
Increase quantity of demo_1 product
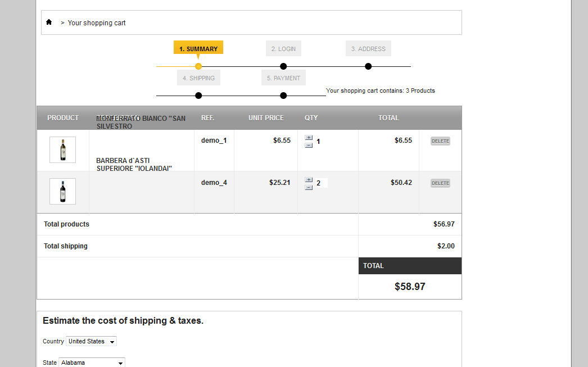[309, 138]
